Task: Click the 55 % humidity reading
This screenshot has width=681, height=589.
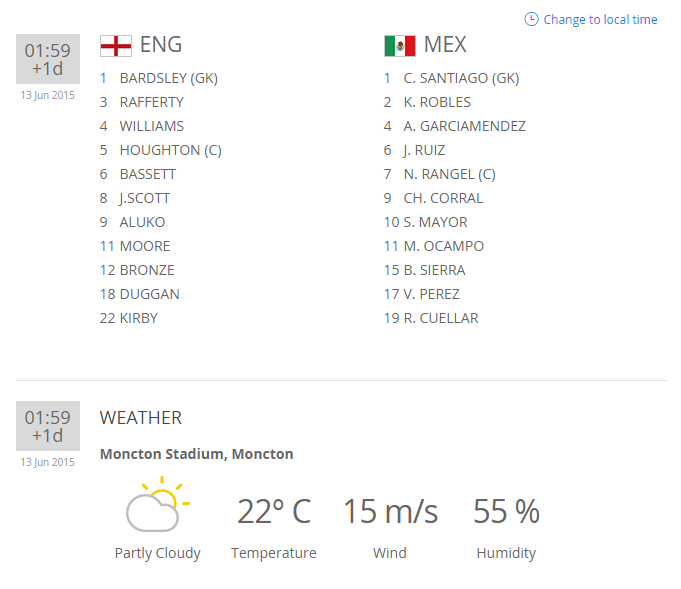Action: point(506,512)
